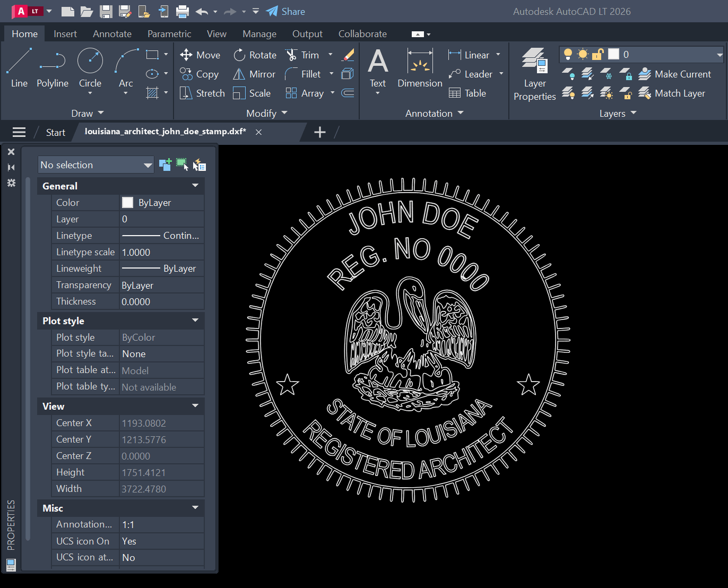Switch to the Annotate ribbon tab
The width and height of the screenshot is (728, 588).
(x=112, y=33)
